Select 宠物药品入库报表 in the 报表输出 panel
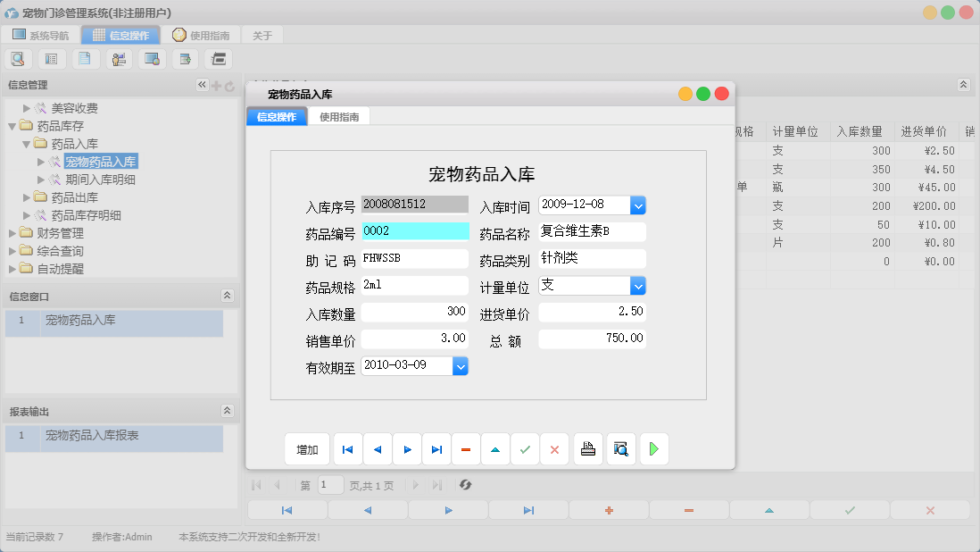 click(x=92, y=439)
